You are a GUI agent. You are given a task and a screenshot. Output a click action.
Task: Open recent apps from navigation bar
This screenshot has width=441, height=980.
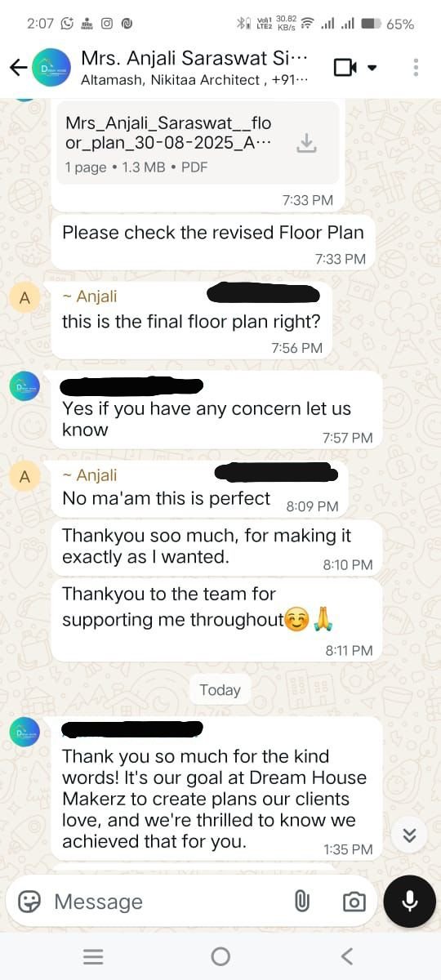[93, 956]
